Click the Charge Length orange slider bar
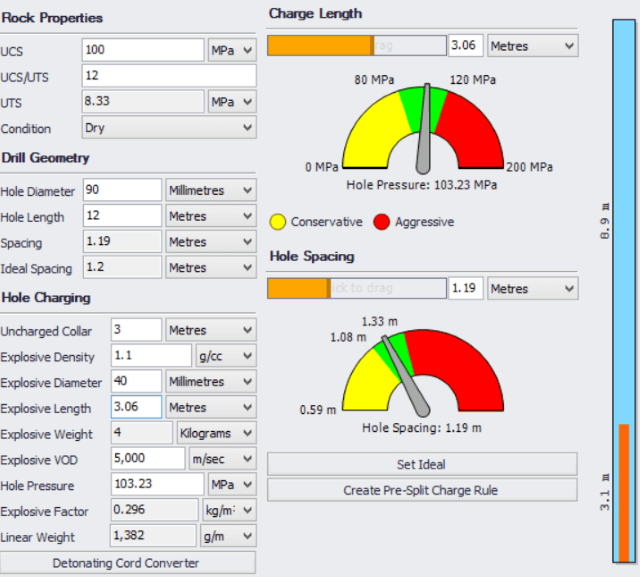 [321, 46]
